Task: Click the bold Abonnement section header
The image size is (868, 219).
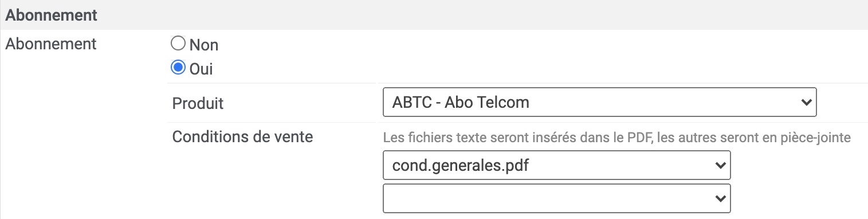Action: (51, 15)
